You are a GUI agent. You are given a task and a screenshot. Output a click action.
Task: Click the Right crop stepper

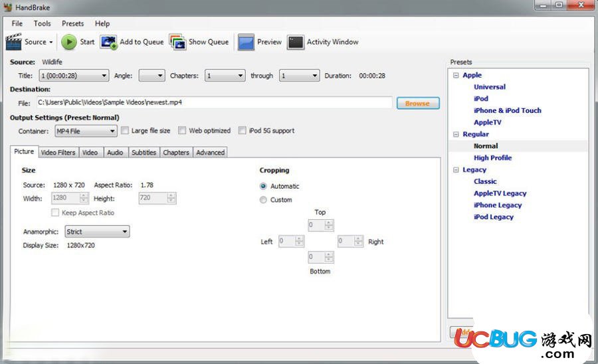click(x=350, y=241)
